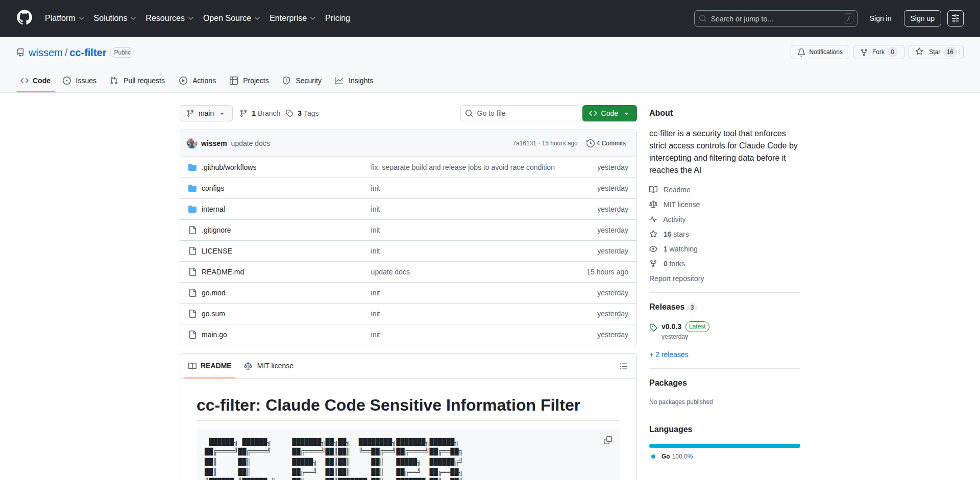980x480 pixels.
Task: Open the race condition fix commit message
Action: pos(462,167)
